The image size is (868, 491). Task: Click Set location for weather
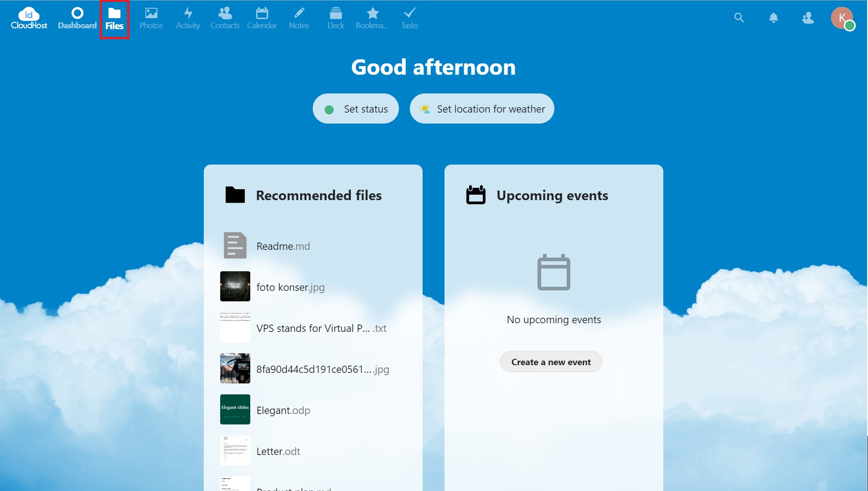482,109
